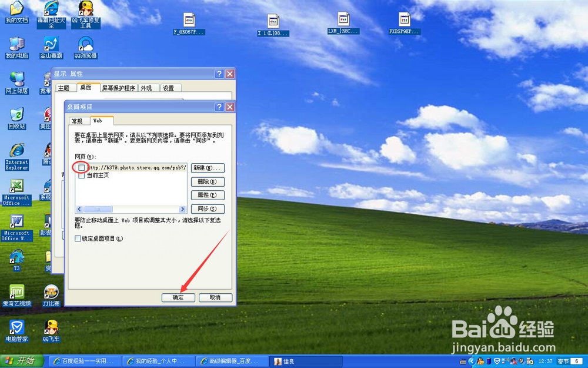Select the FXRSP9EP file on desktop
This screenshot has height=368, width=588.
[x=405, y=24]
